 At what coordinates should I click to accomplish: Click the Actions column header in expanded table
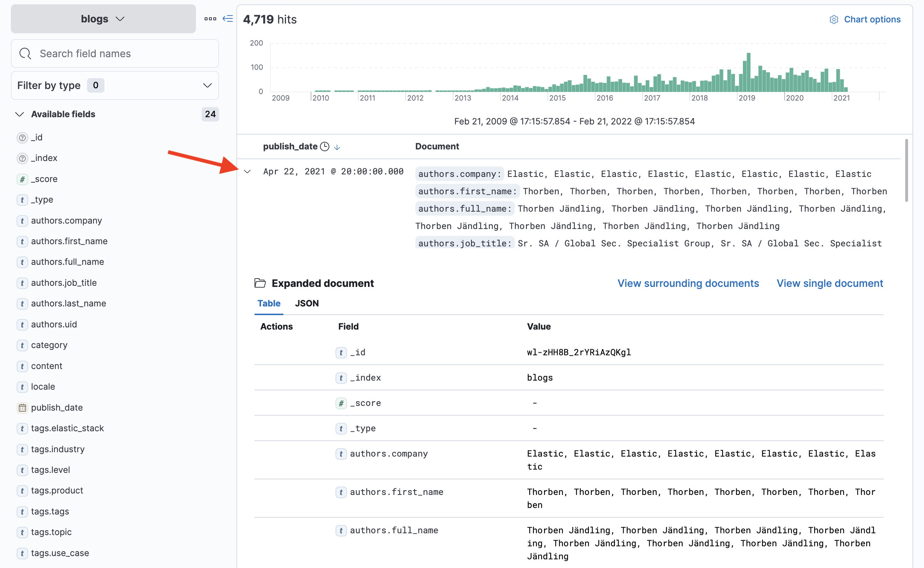click(x=277, y=326)
